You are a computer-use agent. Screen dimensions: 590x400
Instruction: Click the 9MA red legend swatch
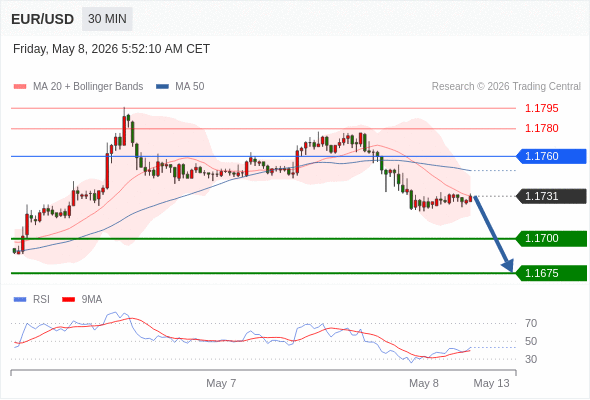[x=68, y=300]
